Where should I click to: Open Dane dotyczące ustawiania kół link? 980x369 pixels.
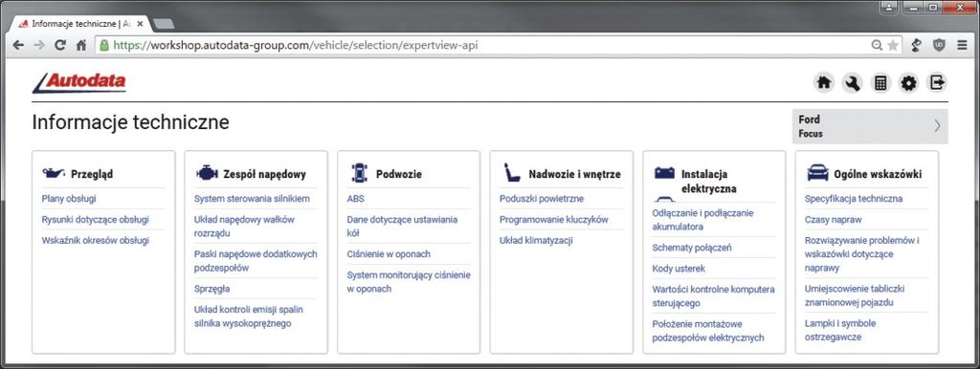pos(402,226)
